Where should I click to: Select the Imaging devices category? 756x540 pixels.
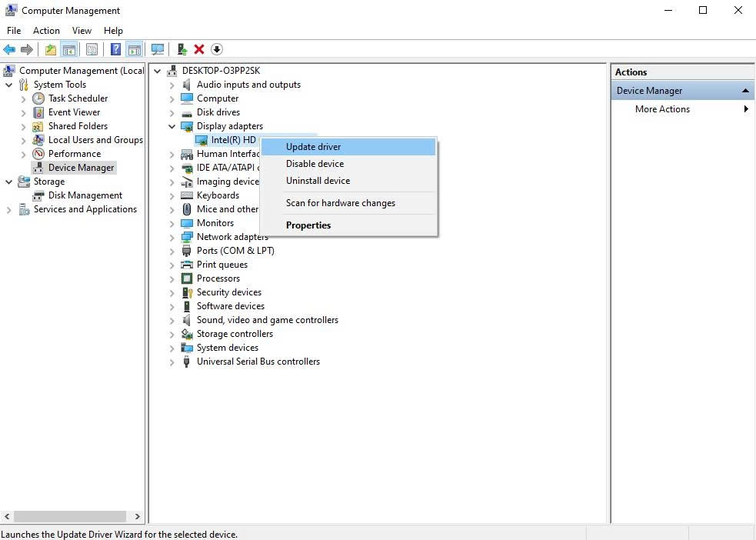coord(228,182)
